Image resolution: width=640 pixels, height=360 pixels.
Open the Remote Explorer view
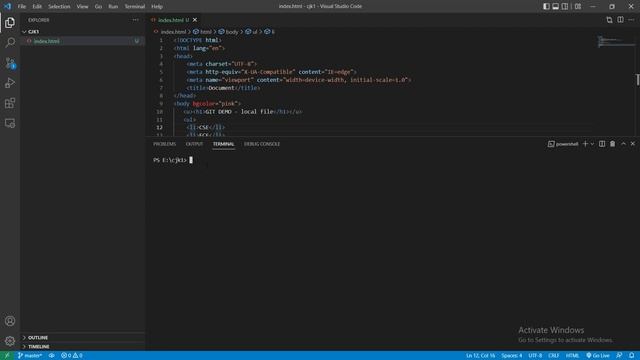tap(10, 123)
